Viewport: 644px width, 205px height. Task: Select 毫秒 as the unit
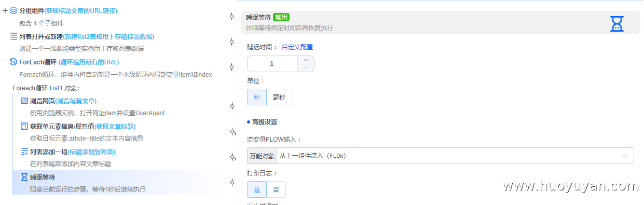pos(279,97)
